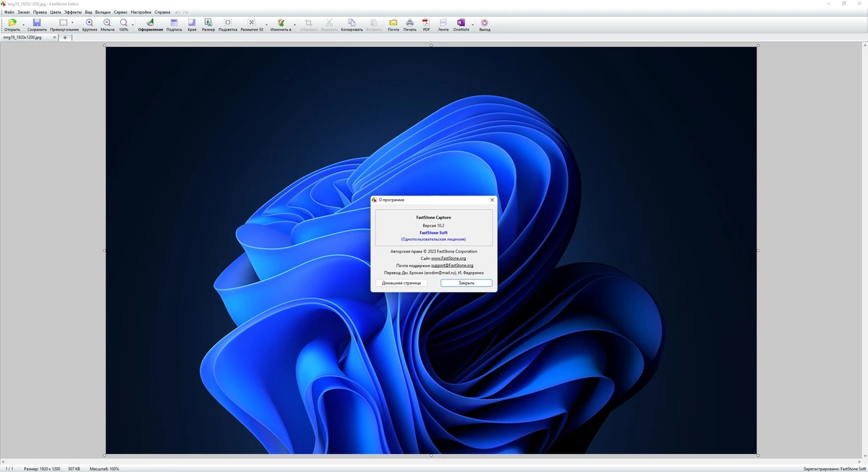Export with the PDF toolbar icon

pos(426,25)
